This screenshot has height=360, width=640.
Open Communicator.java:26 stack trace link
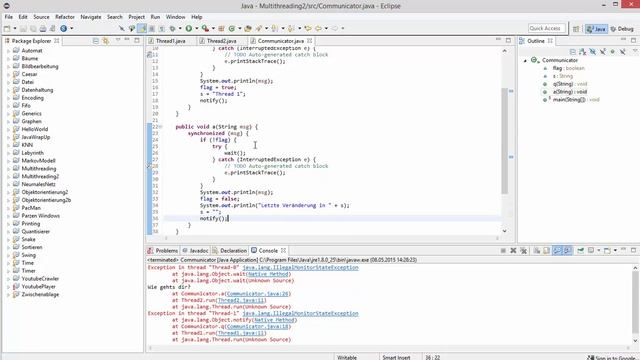(258, 294)
